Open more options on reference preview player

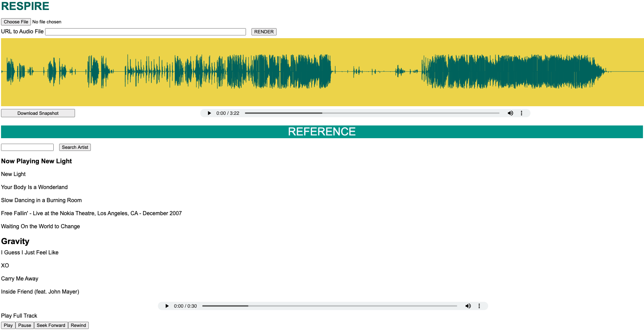coord(479,306)
